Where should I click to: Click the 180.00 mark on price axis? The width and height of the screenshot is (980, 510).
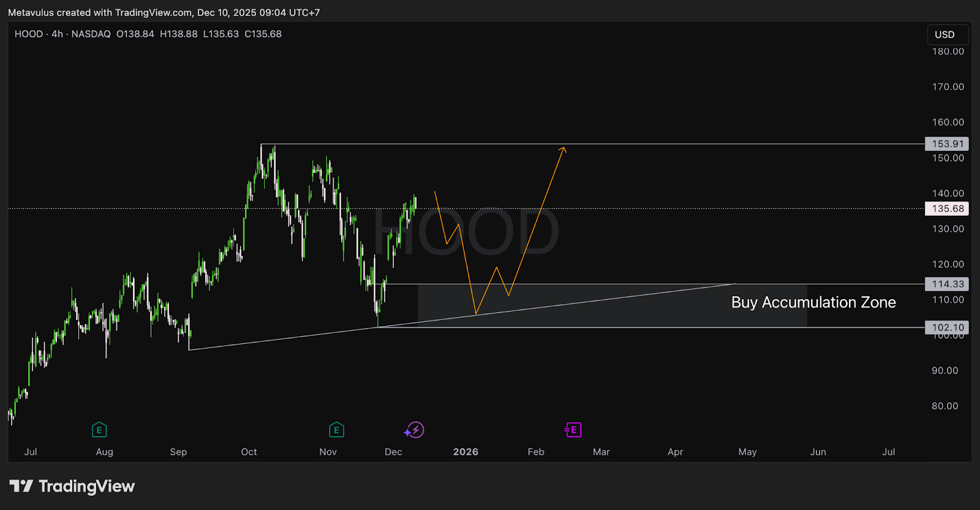coord(948,51)
